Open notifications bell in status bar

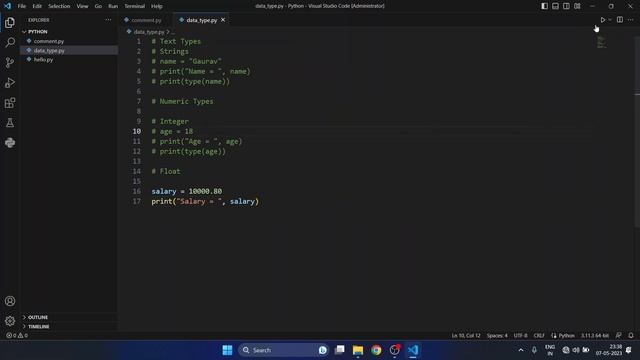click(631, 336)
